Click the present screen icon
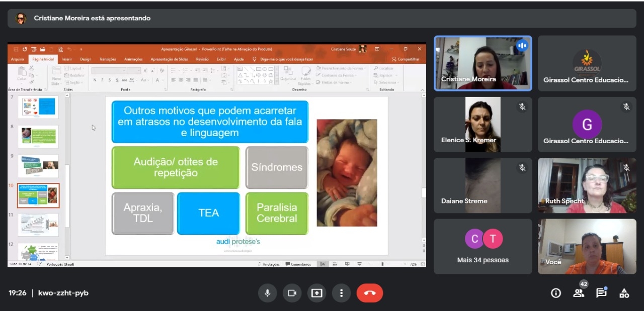 (316, 293)
